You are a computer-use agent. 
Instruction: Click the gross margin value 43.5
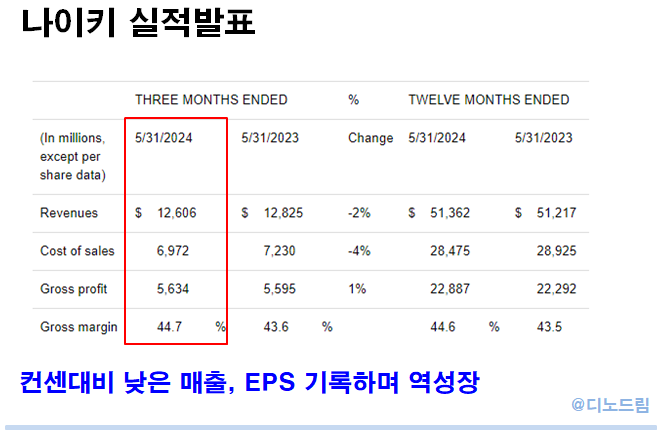[549, 327]
